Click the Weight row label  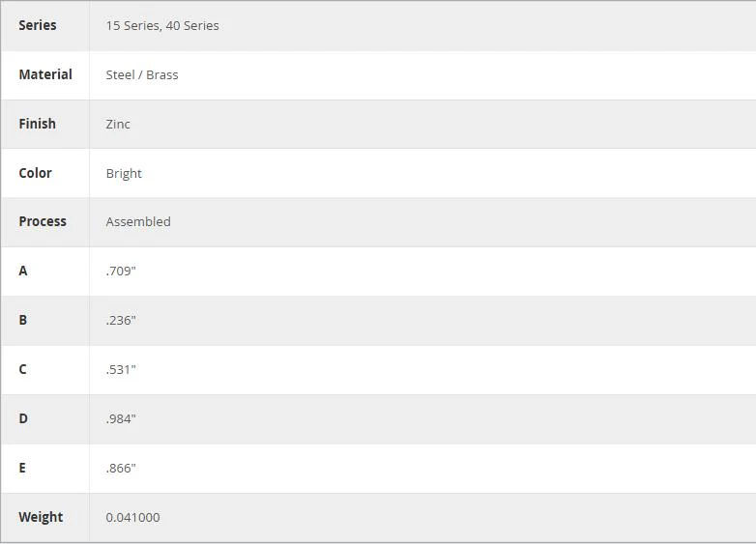41,517
